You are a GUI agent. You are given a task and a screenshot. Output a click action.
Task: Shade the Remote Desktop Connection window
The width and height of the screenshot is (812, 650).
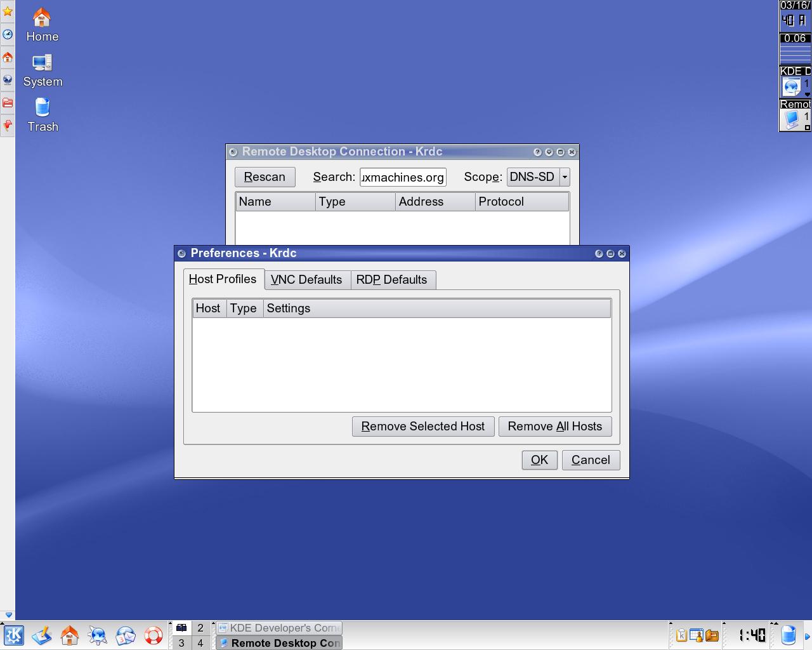[549, 152]
